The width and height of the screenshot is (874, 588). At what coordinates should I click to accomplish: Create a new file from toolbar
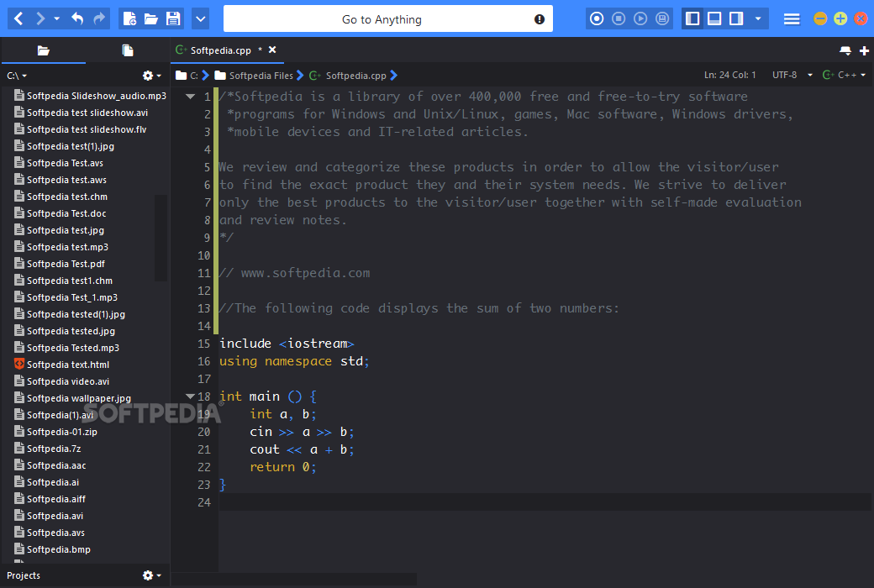(x=129, y=19)
